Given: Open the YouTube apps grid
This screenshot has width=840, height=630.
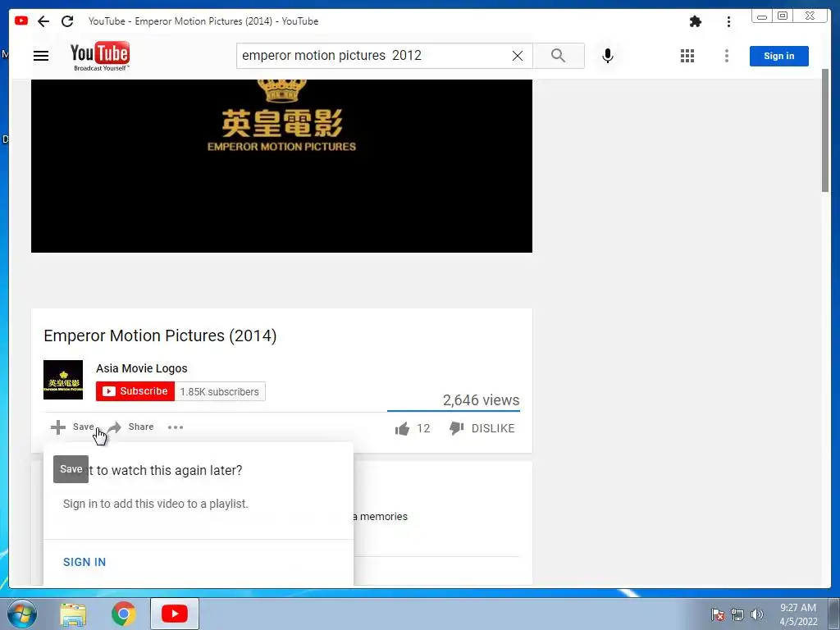Looking at the screenshot, I should (687, 56).
